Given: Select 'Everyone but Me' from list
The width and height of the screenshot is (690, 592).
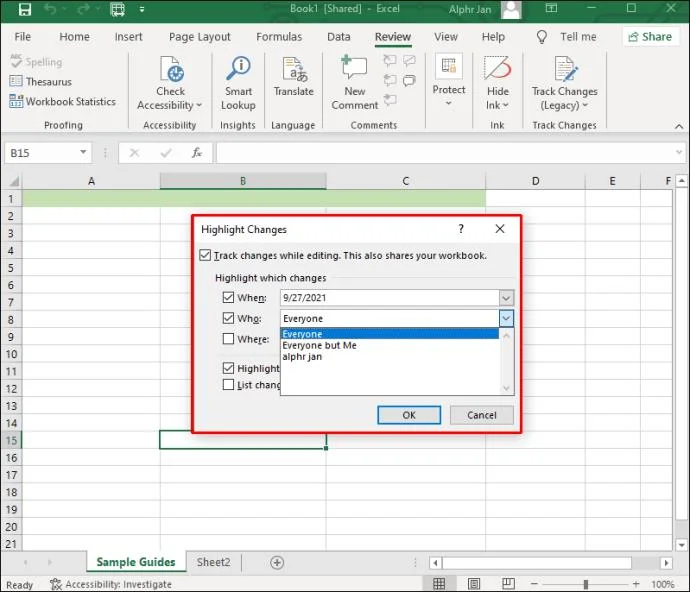Looking at the screenshot, I should [x=319, y=346].
